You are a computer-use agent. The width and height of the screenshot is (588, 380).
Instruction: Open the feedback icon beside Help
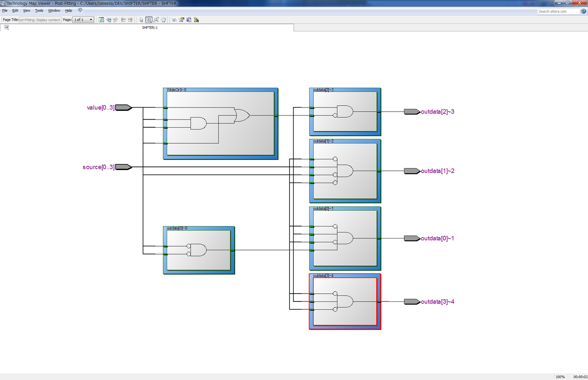(80, 10)
